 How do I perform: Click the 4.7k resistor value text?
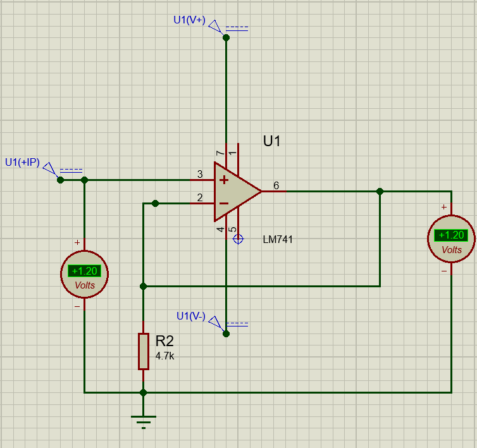(x=165, y=356)
